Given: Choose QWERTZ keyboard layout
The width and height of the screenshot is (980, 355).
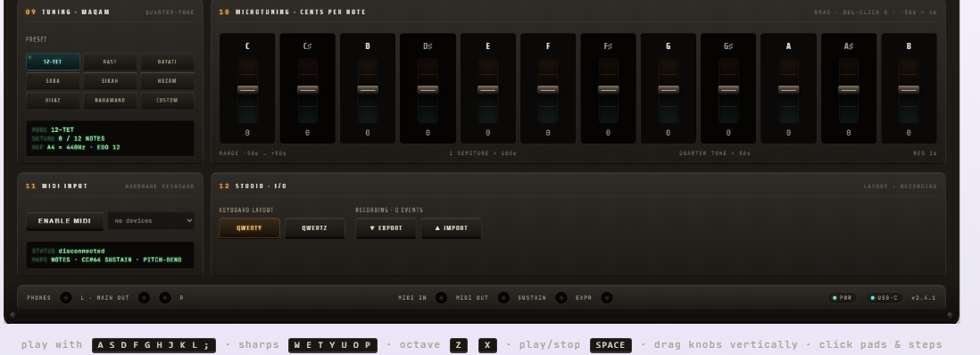Looking at the screenshot, I should click(x=314, y=228).
